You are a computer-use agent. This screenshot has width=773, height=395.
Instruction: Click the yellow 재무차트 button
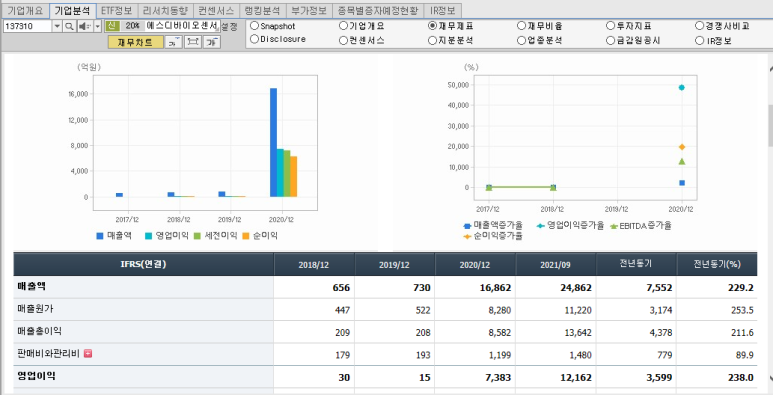tap(136, 42)
